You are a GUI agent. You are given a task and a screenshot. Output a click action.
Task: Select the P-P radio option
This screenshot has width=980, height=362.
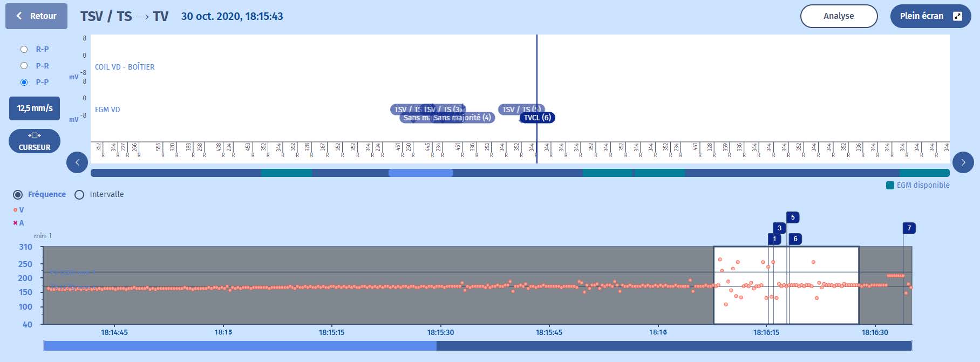(x=24, y=82)
